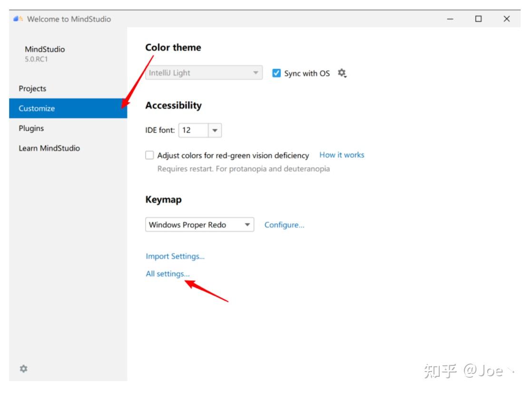The width and height of the screenshot is (532, 393).
Task: Open All settings... link
Action: (x=167, y=274)
